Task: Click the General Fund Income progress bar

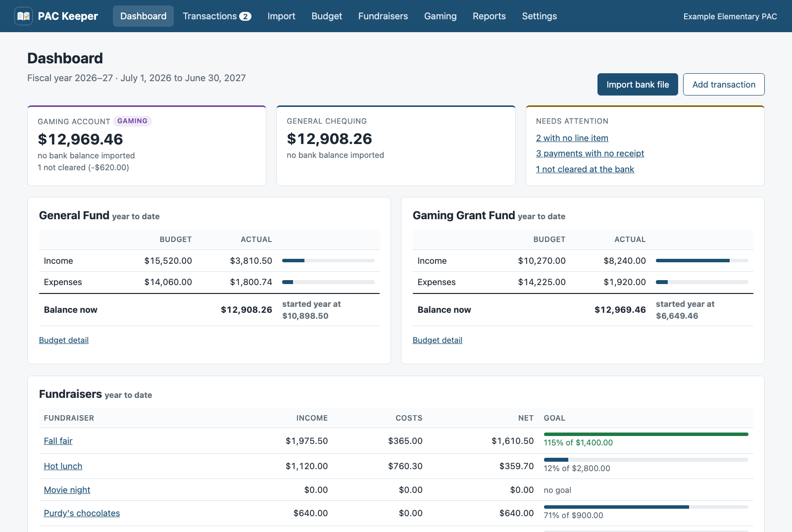Action: pos(328,260)
